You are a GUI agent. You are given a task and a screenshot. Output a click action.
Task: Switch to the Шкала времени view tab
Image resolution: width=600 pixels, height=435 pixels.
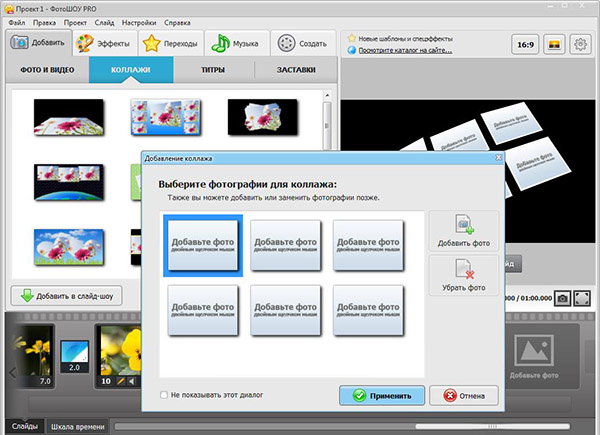click(x=78, y=427)
